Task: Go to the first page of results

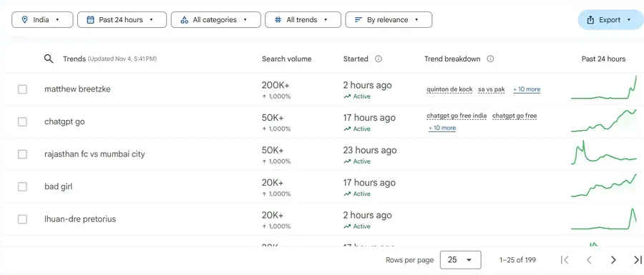Action: (565, 260)
